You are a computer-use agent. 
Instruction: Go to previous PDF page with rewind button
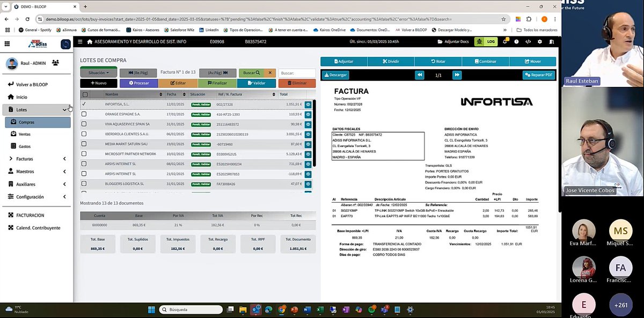tap(420, 75)
